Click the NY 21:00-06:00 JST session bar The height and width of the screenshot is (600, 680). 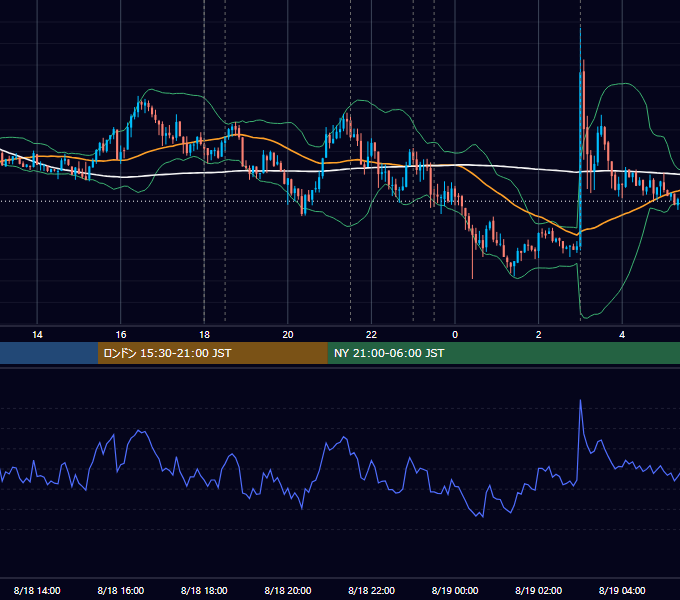pos(503,353)
